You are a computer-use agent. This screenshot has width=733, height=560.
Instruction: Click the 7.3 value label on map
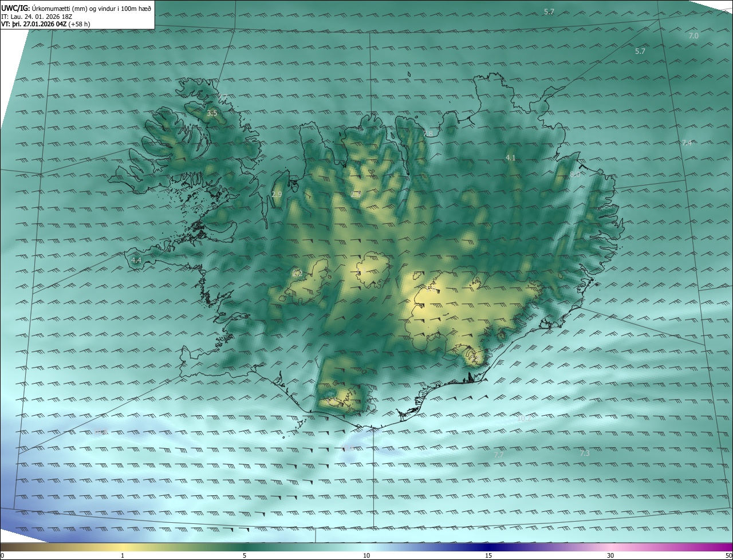tap(584, 453)
